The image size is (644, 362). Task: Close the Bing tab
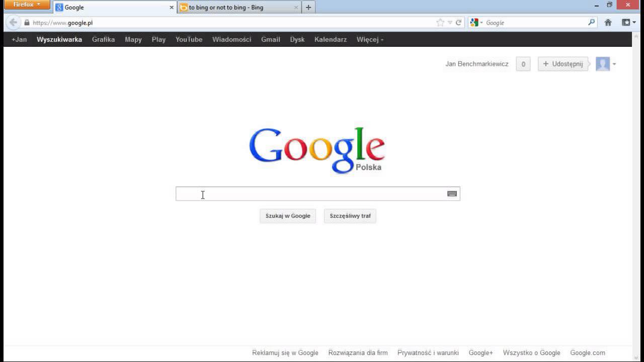coord(296,8)
